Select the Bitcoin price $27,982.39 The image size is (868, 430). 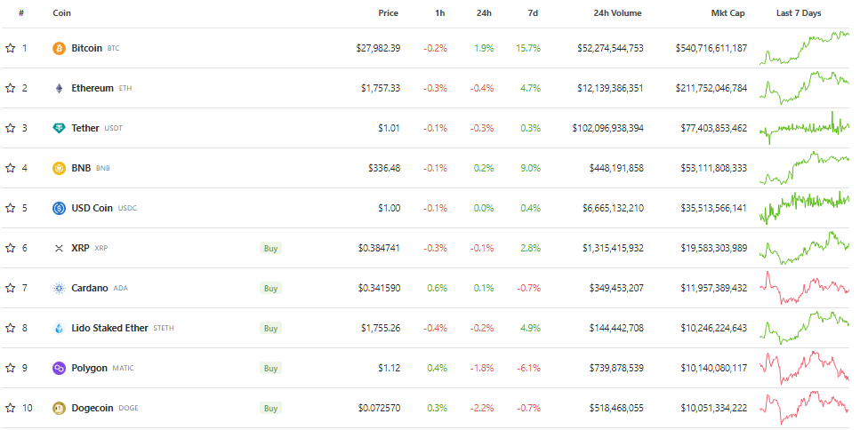tap(378, 48)
